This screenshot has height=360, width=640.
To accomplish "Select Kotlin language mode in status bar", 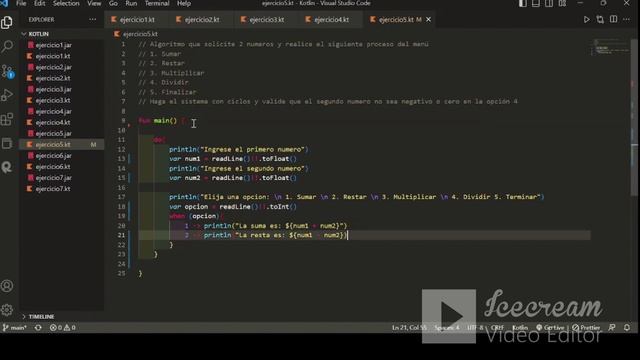I will 520,327.
